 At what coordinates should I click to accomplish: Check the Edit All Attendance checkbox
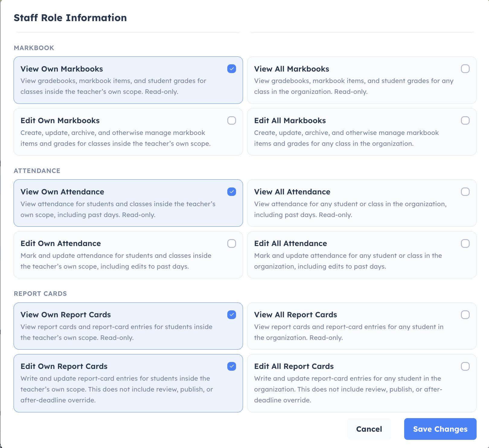click(465, 243)
